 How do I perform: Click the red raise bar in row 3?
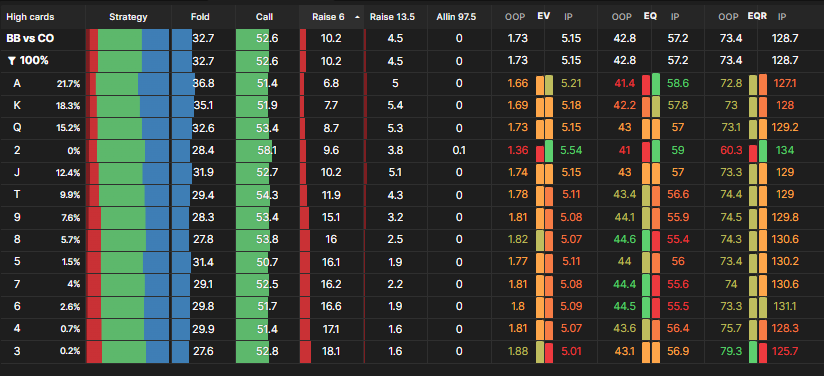pyautogui.click(x=305, y=352)
